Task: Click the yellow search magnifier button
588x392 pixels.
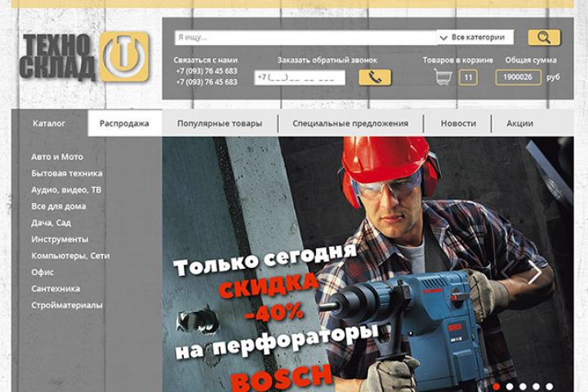Action: pyautogui.click(x=544, y=37)
